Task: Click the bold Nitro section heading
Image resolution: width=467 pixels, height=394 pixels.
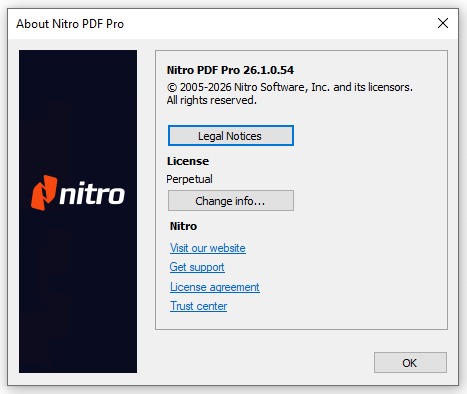Action: [183, 226]
